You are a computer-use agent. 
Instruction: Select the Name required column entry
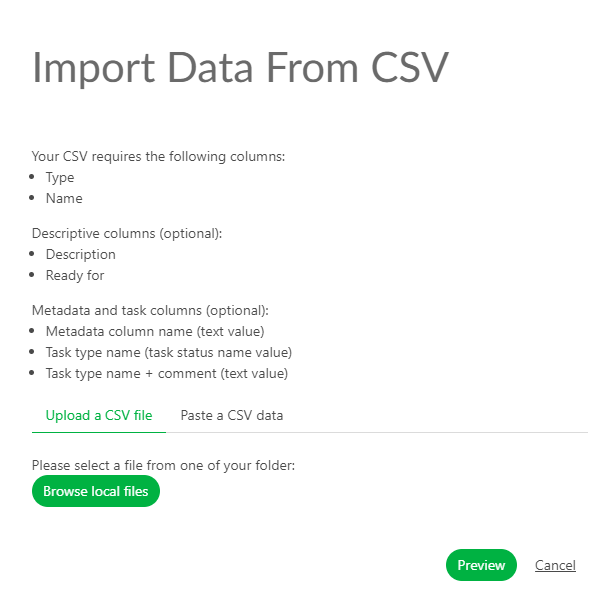(64, 198)
